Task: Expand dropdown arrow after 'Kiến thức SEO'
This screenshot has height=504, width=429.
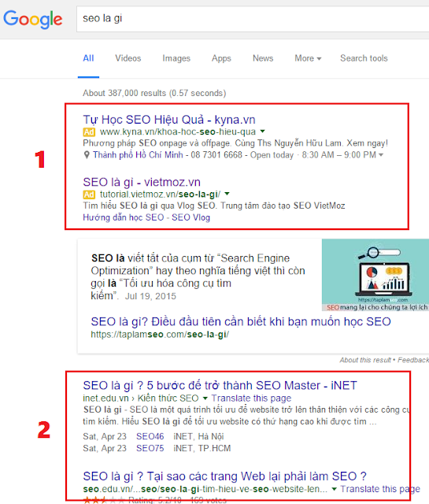Action: 205,398
